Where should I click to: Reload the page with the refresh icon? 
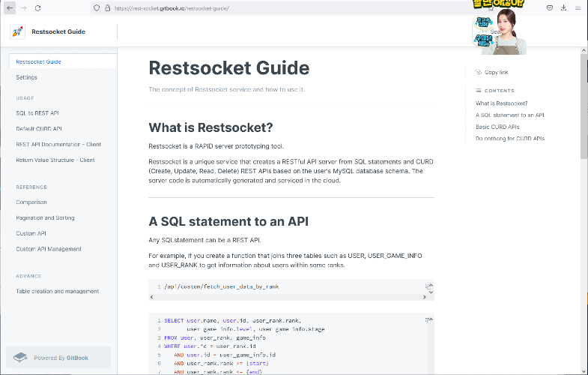(38, 7)
